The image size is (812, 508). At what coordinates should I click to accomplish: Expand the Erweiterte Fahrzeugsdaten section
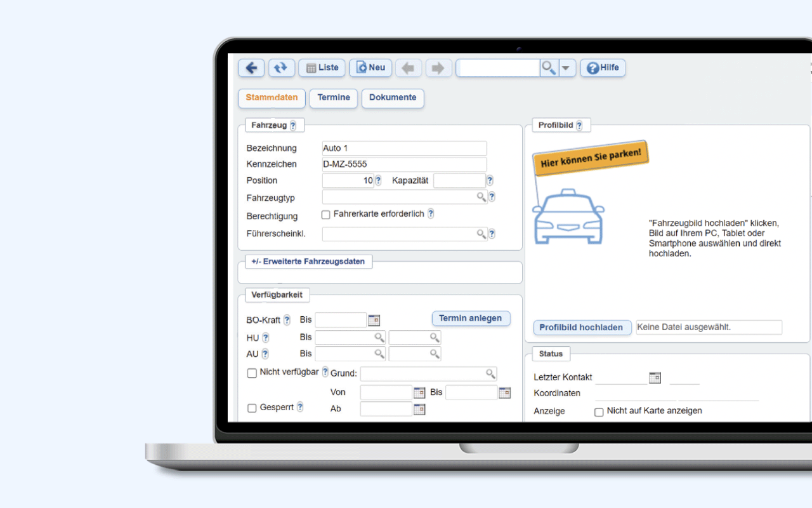[308, 262]
